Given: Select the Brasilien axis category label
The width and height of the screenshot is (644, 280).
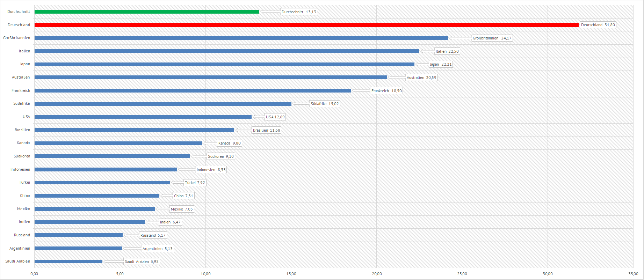Looking at the screenshot, I should pyautogui.click(x=22, y=130).
